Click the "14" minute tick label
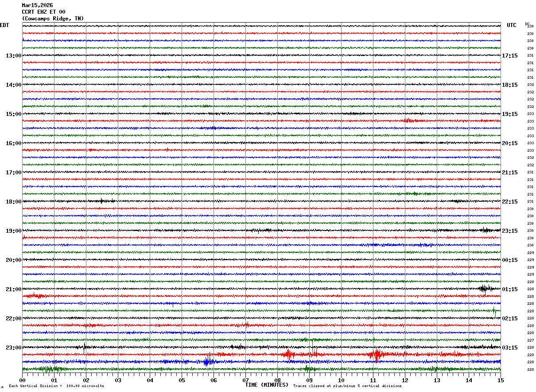Image resolution: width=536 pixels, height=392 pixels. (469, 380)
